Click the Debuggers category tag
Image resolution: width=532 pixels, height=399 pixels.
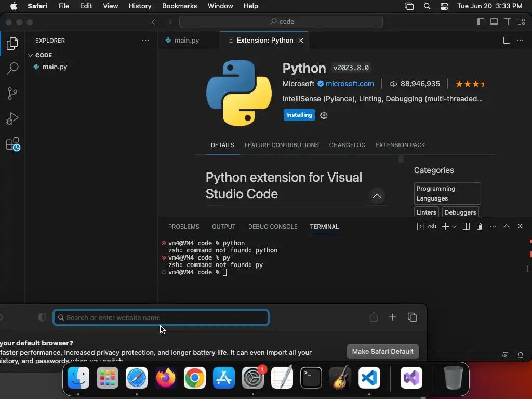(x=460, y=212)
